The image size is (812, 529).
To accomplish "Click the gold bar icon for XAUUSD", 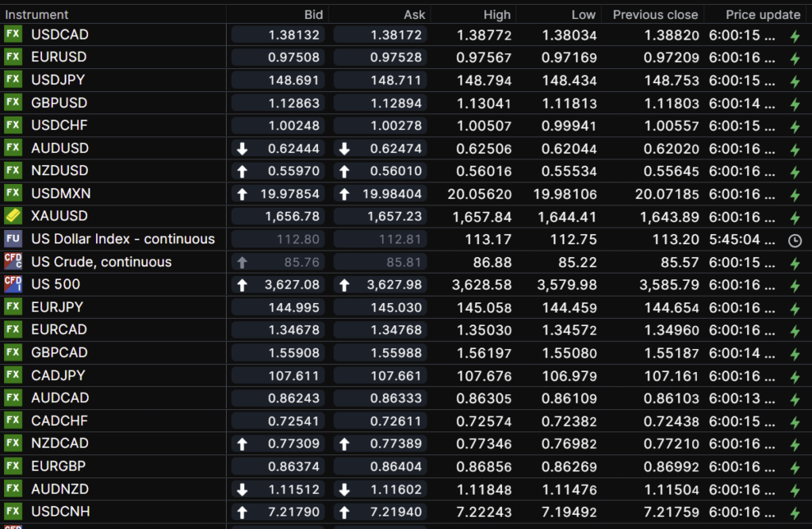I will point(13,216).
